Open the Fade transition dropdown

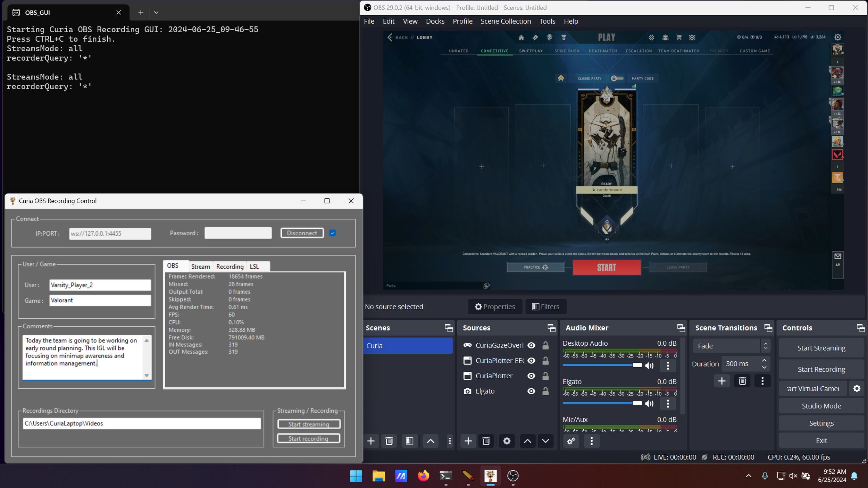[731, 346]
